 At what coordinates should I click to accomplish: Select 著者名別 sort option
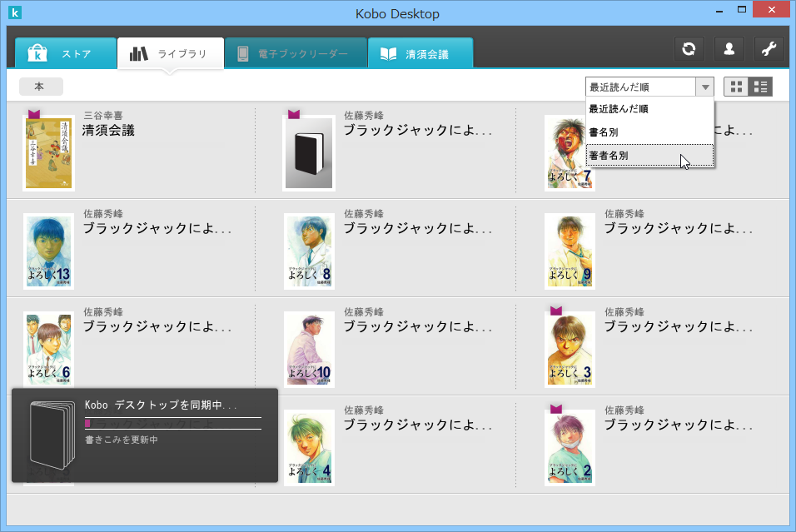tap(649, 156)
